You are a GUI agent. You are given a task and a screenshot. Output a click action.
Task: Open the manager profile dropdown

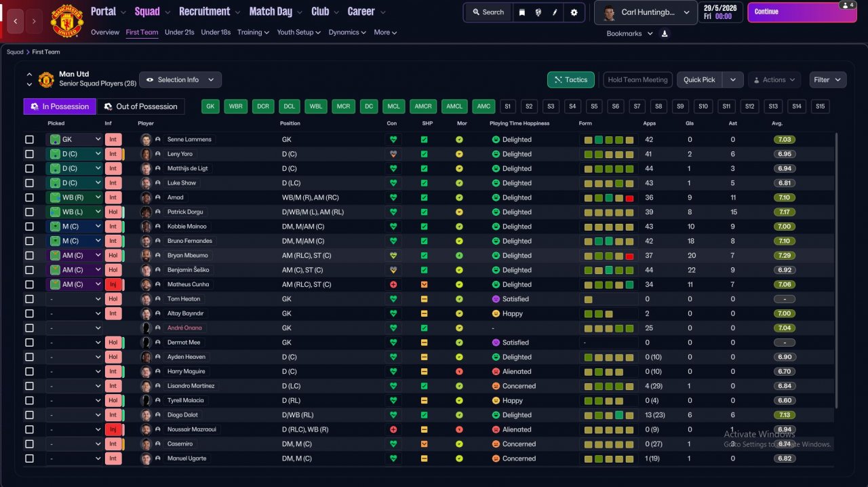(x=646, y=12)
